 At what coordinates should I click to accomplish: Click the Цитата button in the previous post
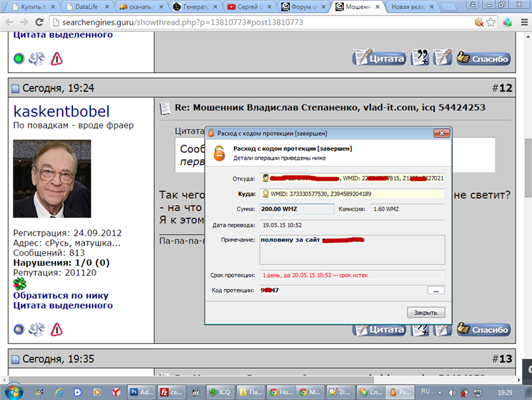(379, 59)
